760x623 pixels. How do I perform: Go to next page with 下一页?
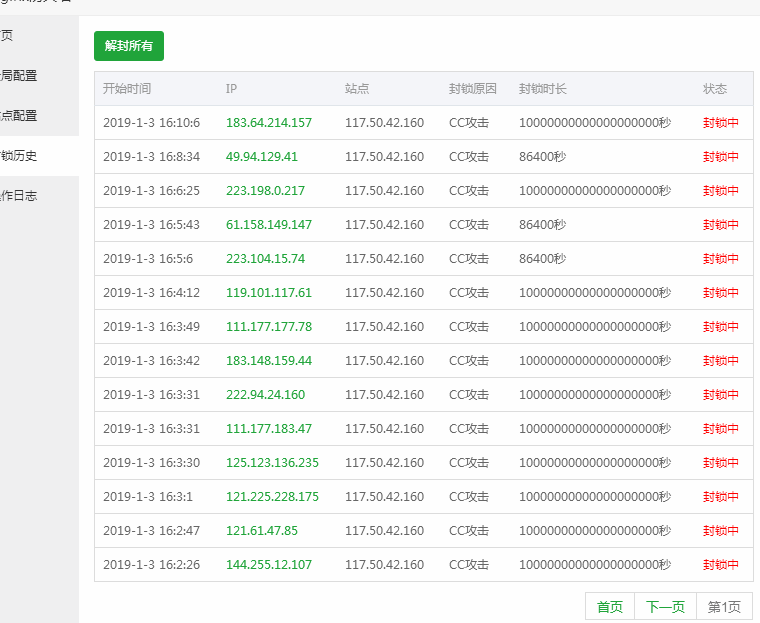(665, 607)
